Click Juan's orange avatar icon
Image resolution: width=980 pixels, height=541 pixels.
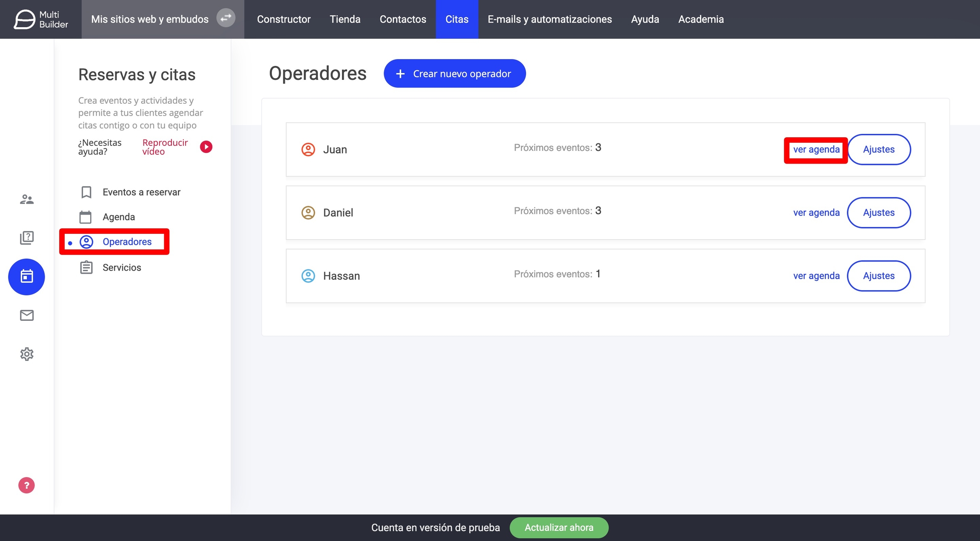(x=308, y=150)
